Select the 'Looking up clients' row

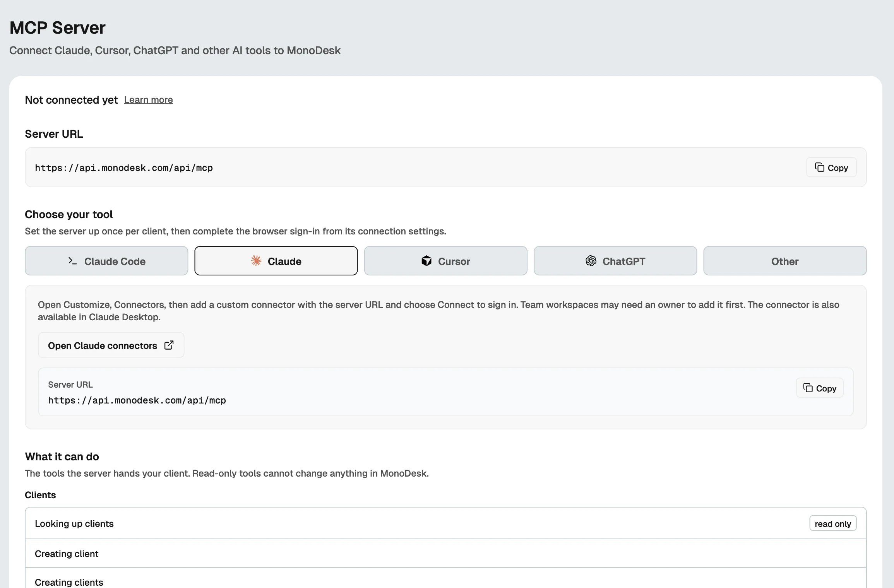pos(446,523)
